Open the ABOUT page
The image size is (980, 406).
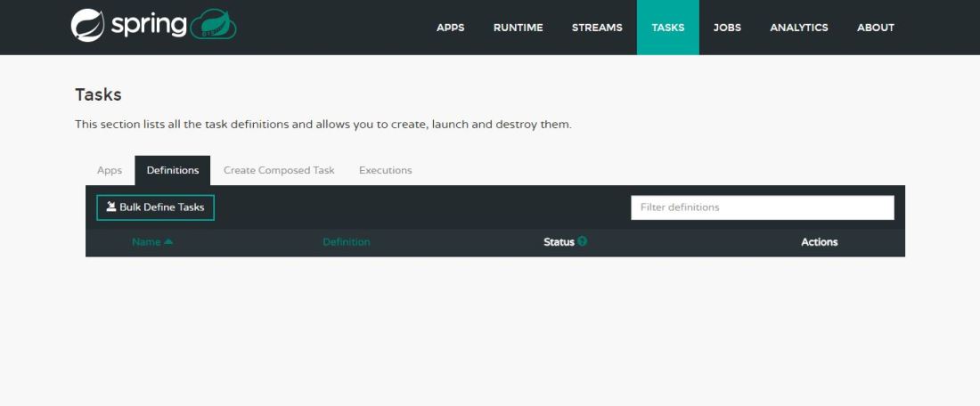875,28
